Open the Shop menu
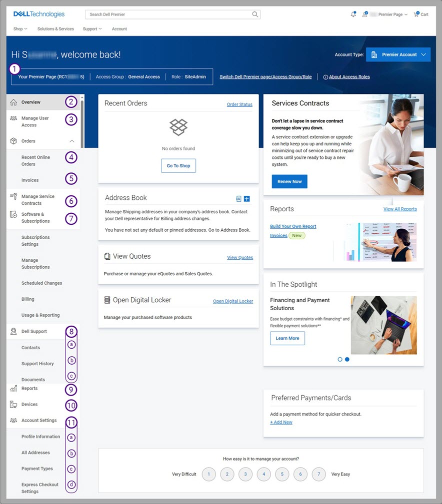The image size is (442, 504). 19,28
